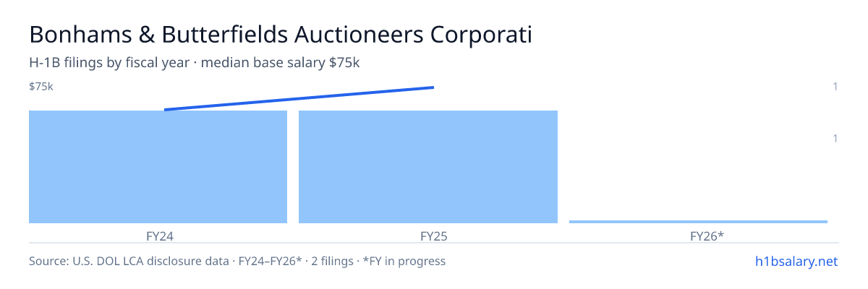Click the blue median salary line
The width and height of the screenshot is (868, 289).
pyautogui.click(x=299, y=98)
